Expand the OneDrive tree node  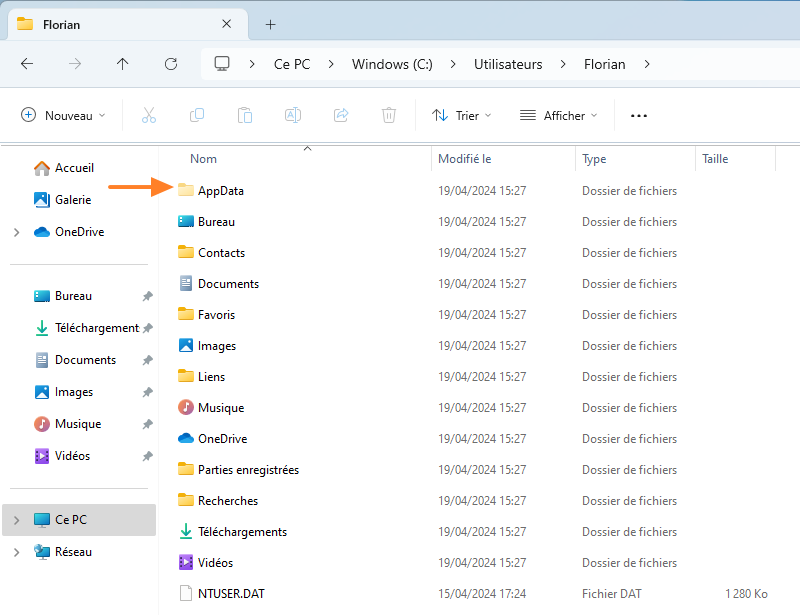pos(16,232)
